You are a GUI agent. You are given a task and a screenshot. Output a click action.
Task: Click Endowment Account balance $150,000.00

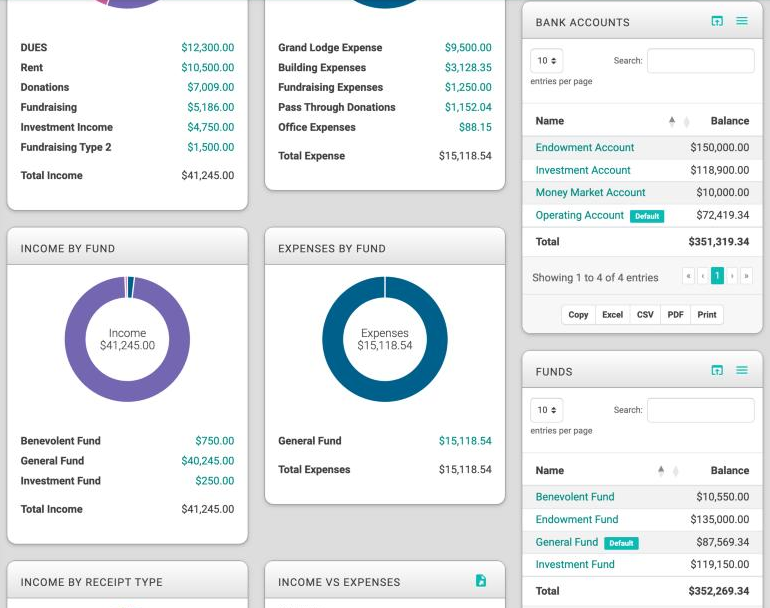tap(719, 147)
